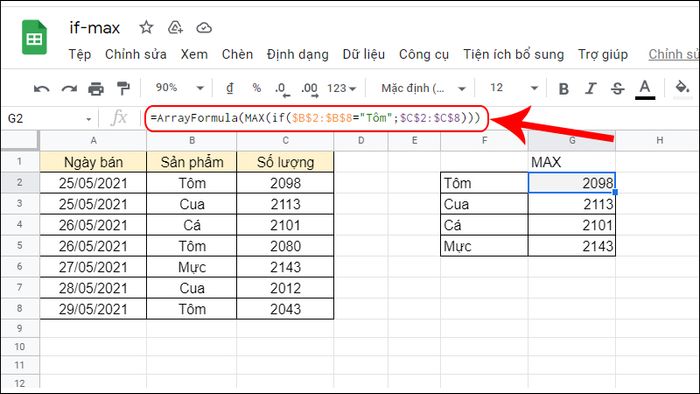Select column A header
Screen dimensions: 700x394
pyautogui.click(x=93, y=141)
